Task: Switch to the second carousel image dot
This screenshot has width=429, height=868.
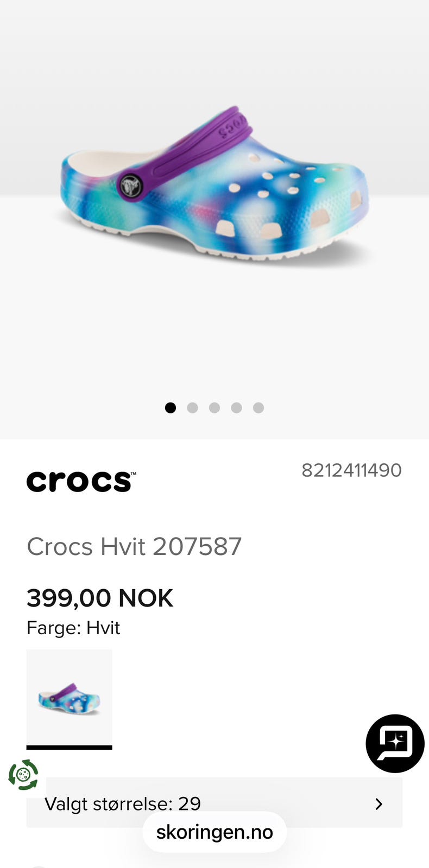Action: pyautogui.click(x=192, y=407)
